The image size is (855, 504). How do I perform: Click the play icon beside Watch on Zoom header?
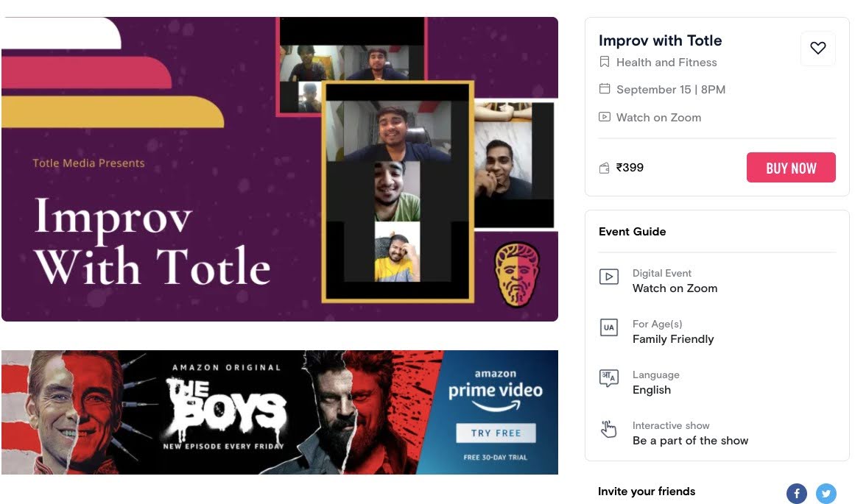(x=604, y=116)
